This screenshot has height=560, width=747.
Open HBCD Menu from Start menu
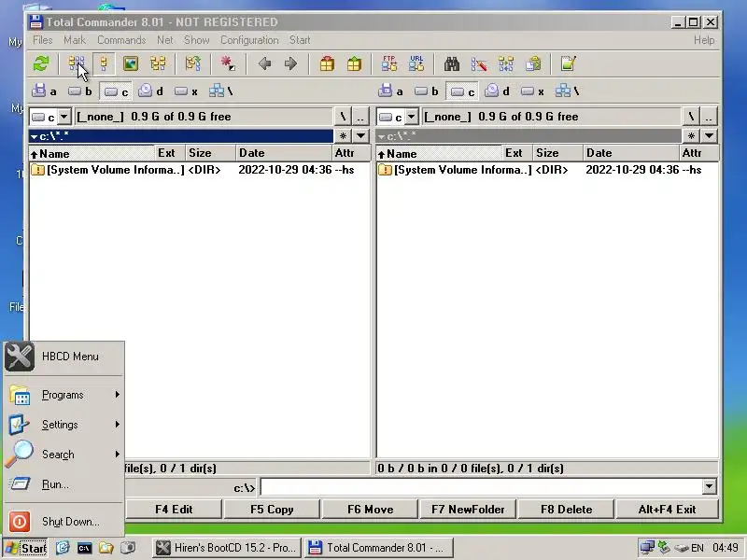pyautogui.click(x=63, y=357)
